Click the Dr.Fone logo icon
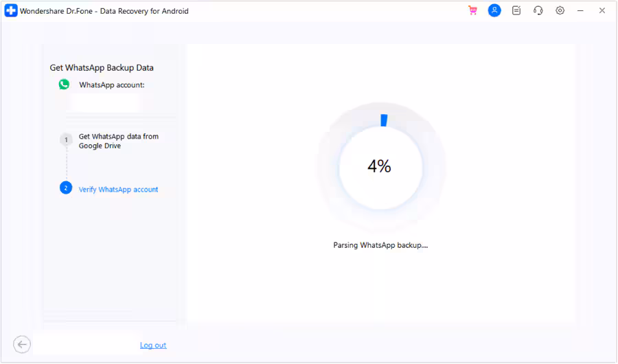This screenshot has height=364, width=618. click(x=11, y=11)
